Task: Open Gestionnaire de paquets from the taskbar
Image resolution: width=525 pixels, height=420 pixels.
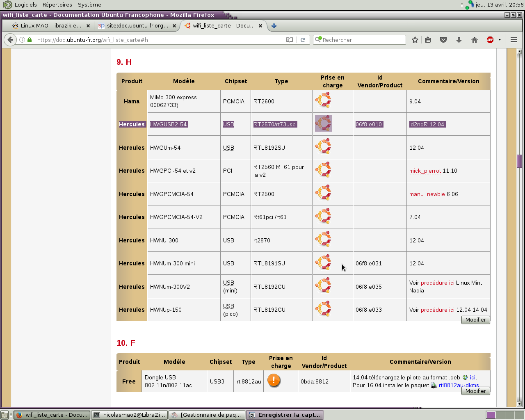Action: [206, 415]
